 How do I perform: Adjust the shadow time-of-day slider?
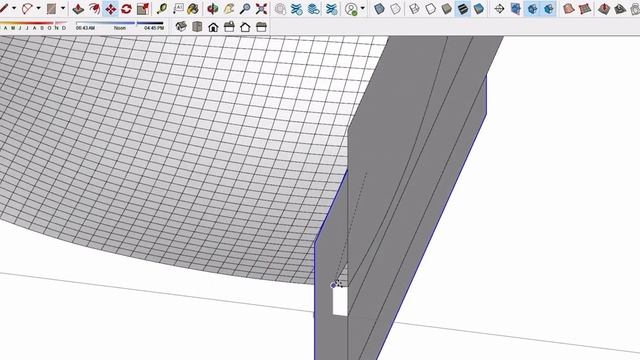click(119, 23)
